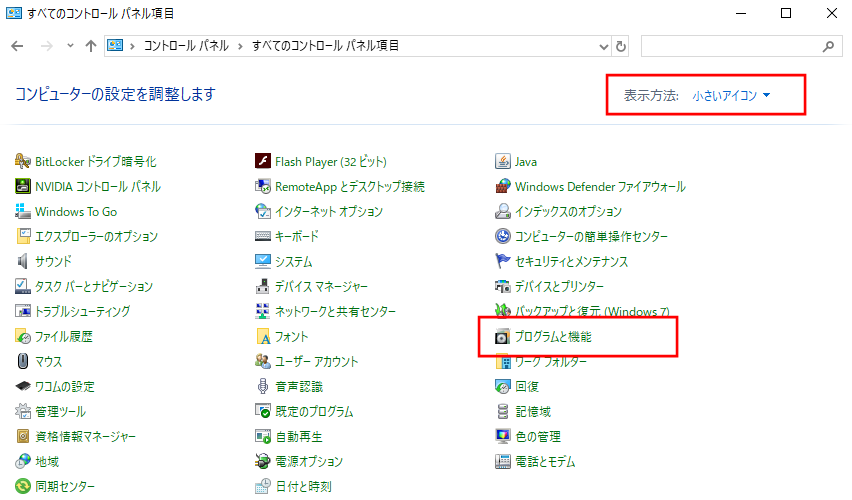
Task: Click the Windows To Go icon
Action: tap(22, 211)
